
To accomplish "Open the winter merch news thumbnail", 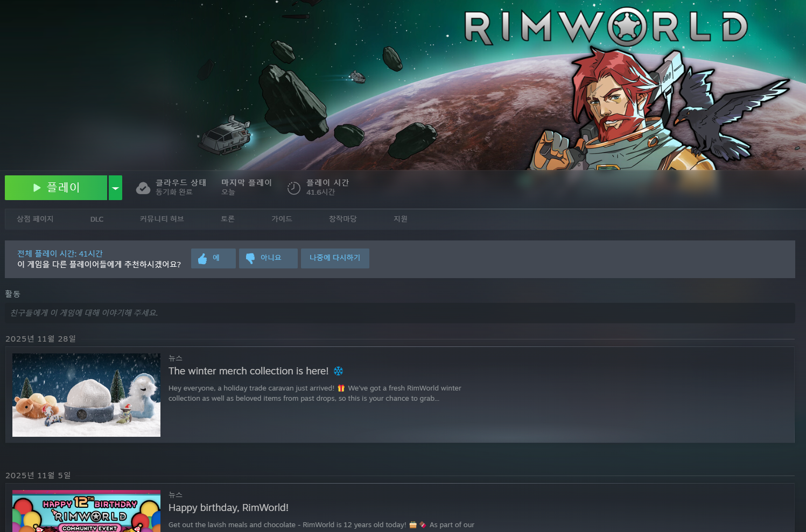I will coord(86,395).
